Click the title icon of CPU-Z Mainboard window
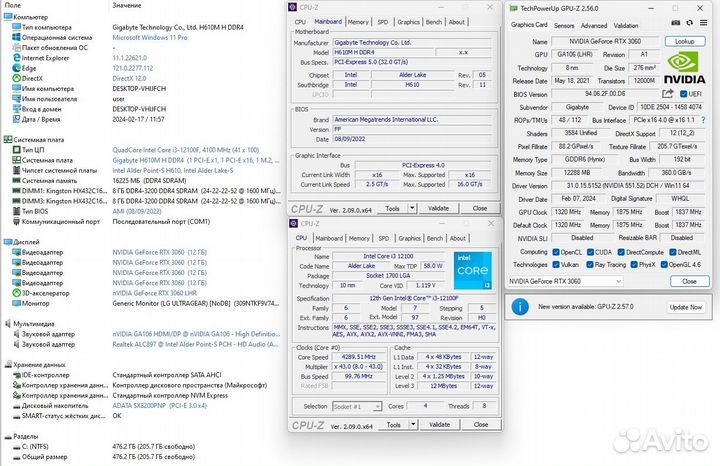The height and width of the screenshot is (466, 720). tap(293, 7)
